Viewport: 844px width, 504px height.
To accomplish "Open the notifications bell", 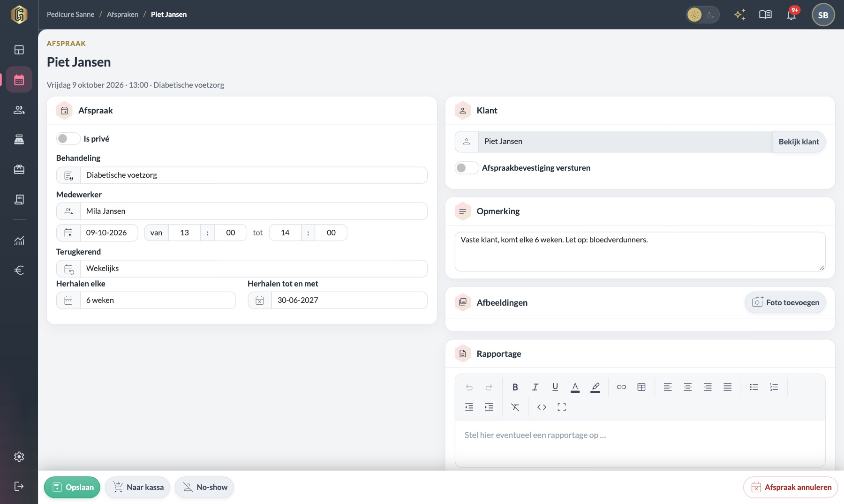I will [791, 15].
